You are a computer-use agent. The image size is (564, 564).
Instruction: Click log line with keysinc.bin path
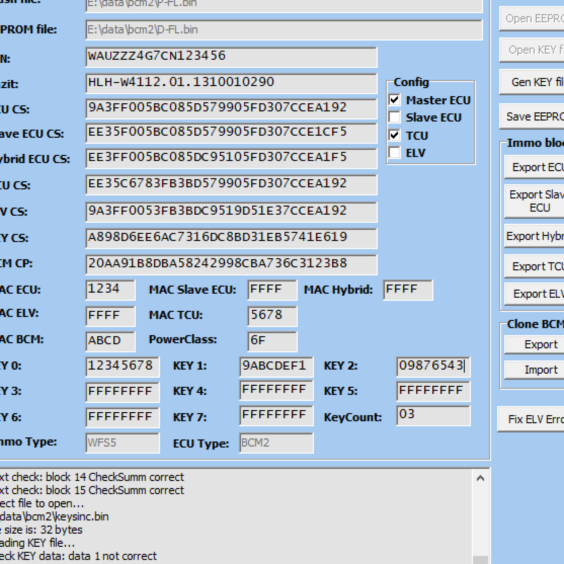click(x=54, y=517)
